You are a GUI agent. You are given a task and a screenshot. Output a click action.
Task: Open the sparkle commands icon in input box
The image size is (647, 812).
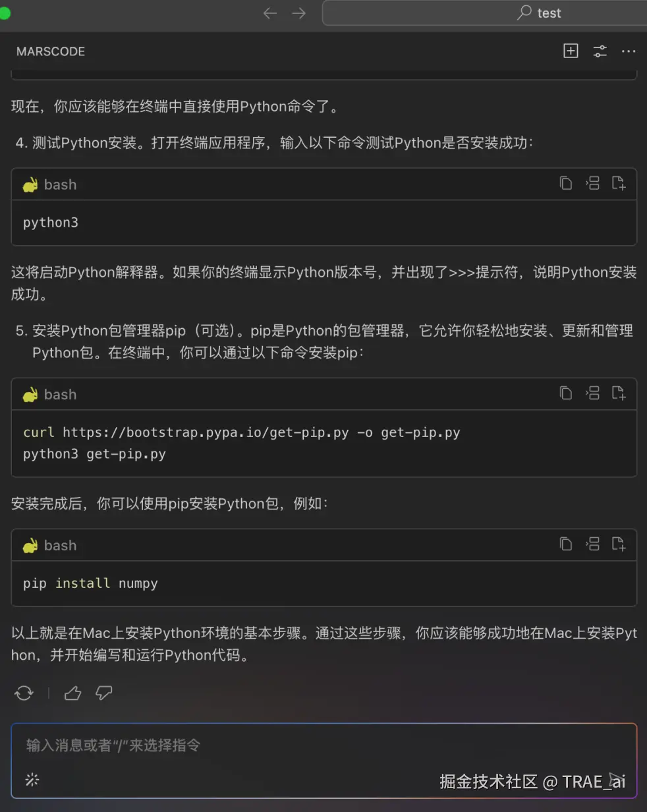click(32, 780)
